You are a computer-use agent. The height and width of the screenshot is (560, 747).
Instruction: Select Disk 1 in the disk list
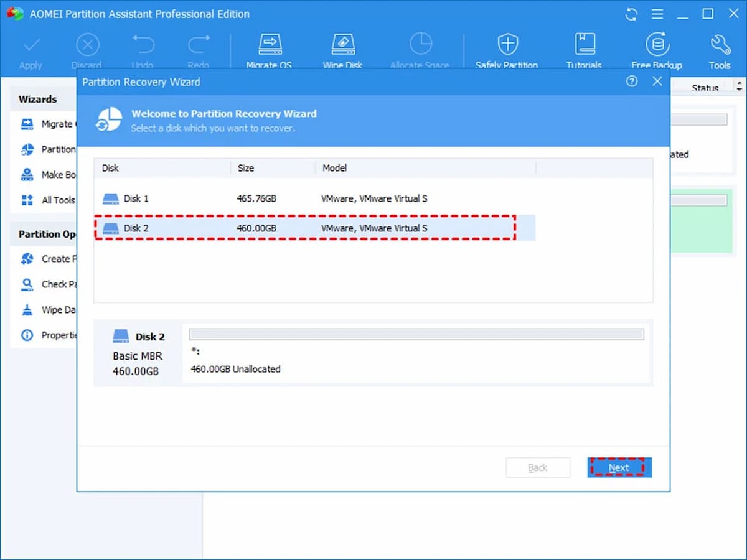coord(249,198)
